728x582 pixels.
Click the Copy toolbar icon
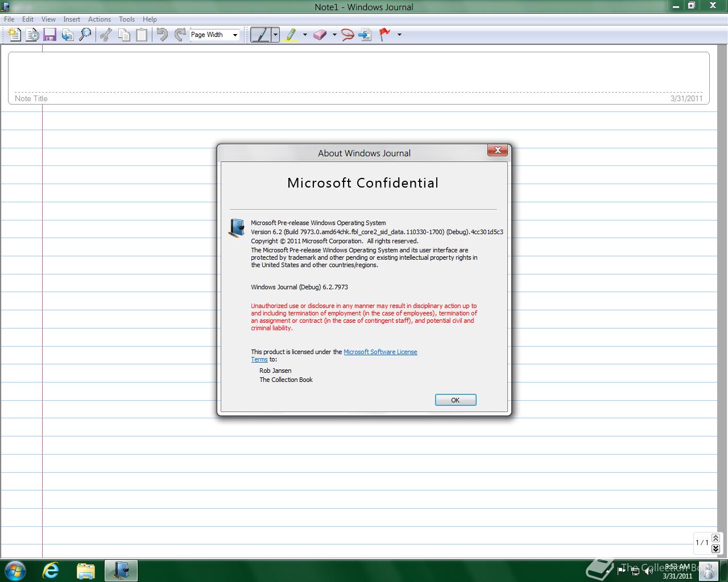coord(123,35)
